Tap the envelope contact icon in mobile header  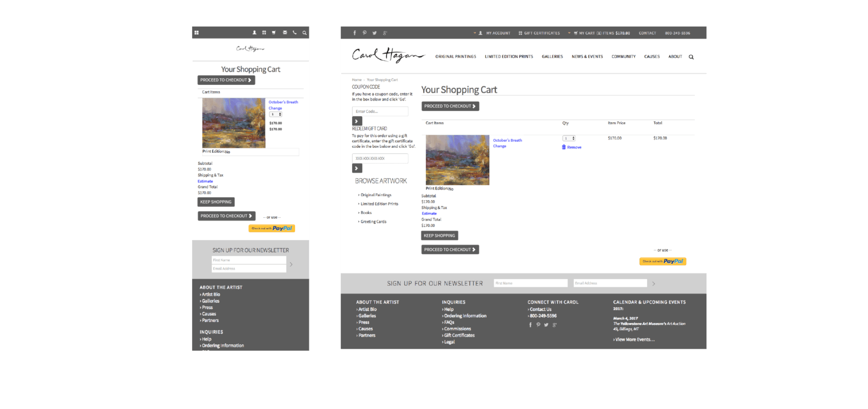(285, 33)
